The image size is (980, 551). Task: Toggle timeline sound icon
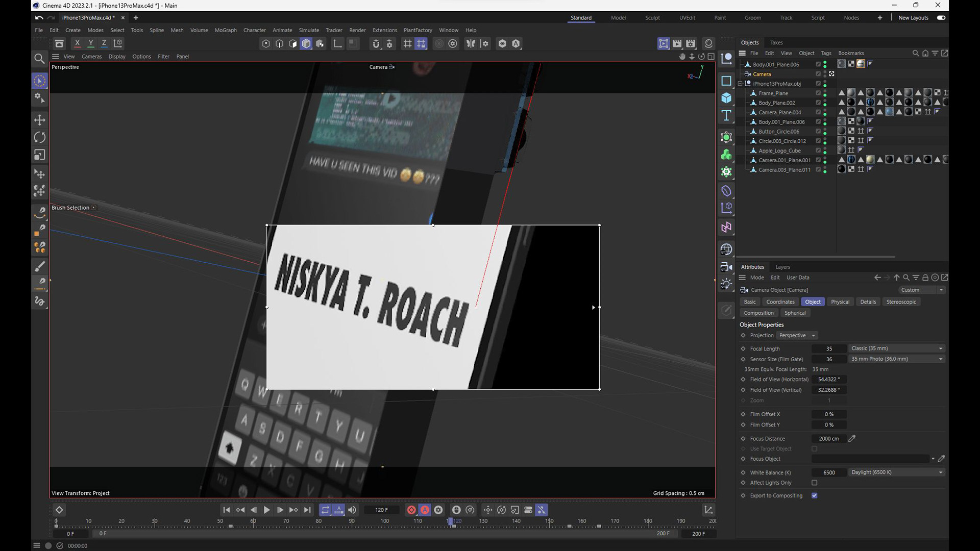coord(352,510)
